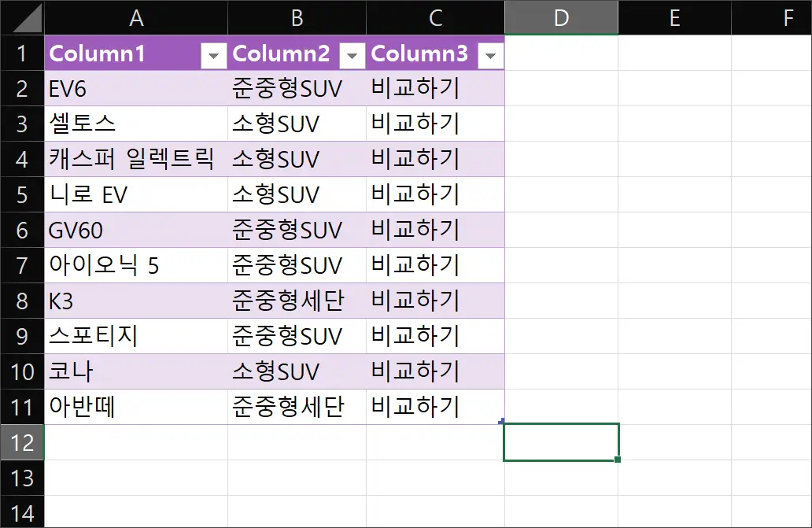Select column C header
812x528 pixels.
(436, 18)
